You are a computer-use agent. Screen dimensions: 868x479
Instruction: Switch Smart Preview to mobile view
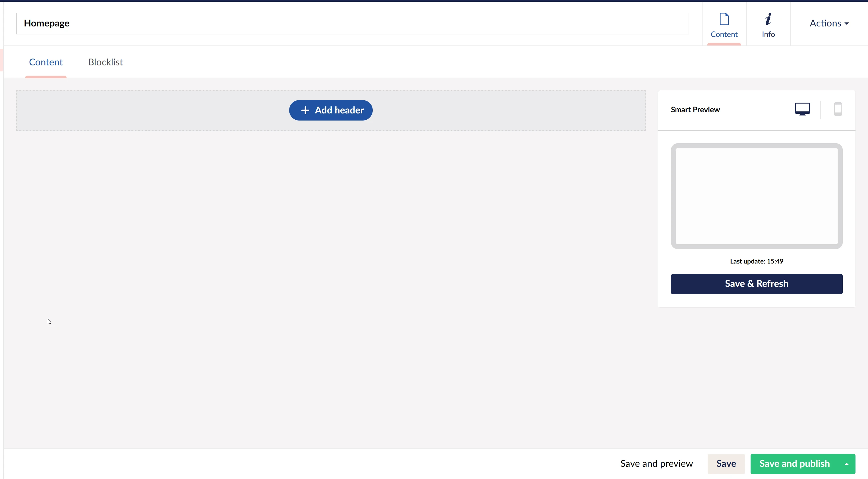tap(838, 109)
